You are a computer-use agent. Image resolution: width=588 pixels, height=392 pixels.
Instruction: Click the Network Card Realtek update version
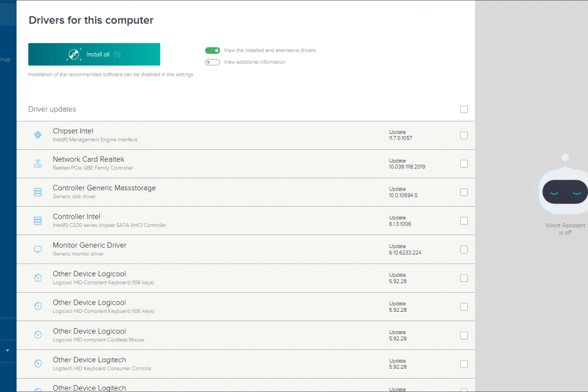(407, 167)
